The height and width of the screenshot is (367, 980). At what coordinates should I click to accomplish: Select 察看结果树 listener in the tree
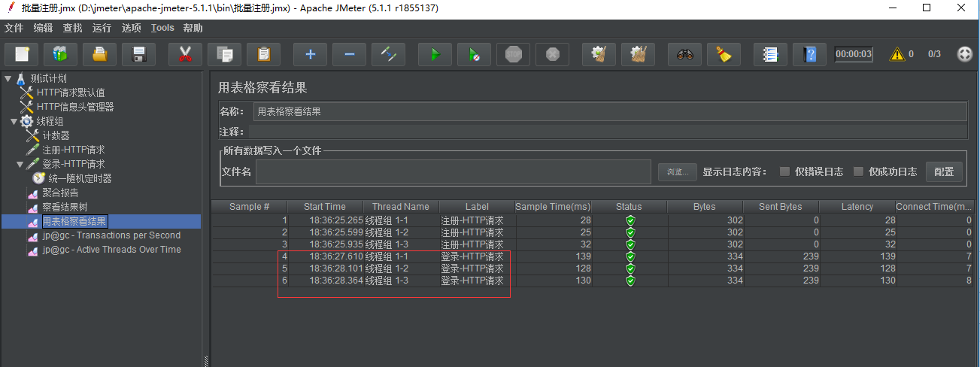click(x=65, y=207)
